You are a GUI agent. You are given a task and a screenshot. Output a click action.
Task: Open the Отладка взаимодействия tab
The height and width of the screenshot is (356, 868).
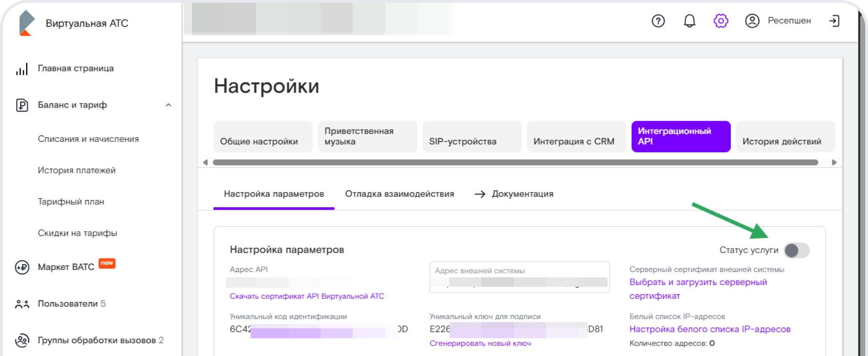click(399, 194)
